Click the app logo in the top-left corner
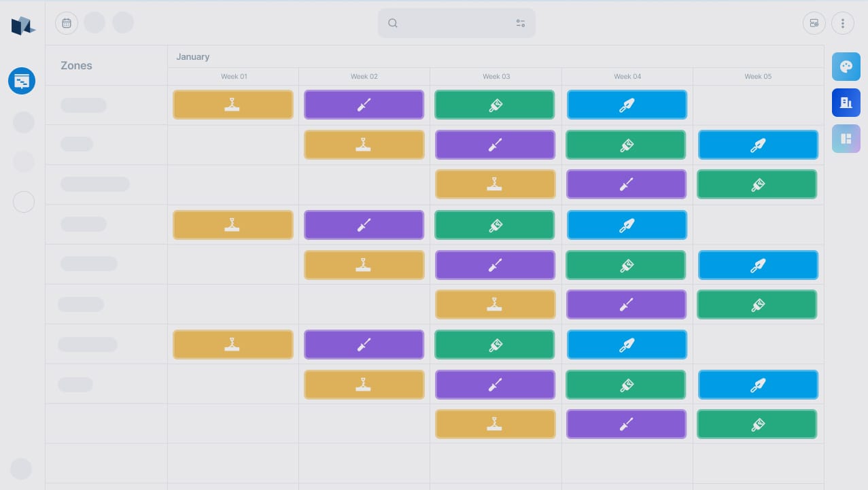The width and height of the screenshot is (868, 490). coord(22,26)
